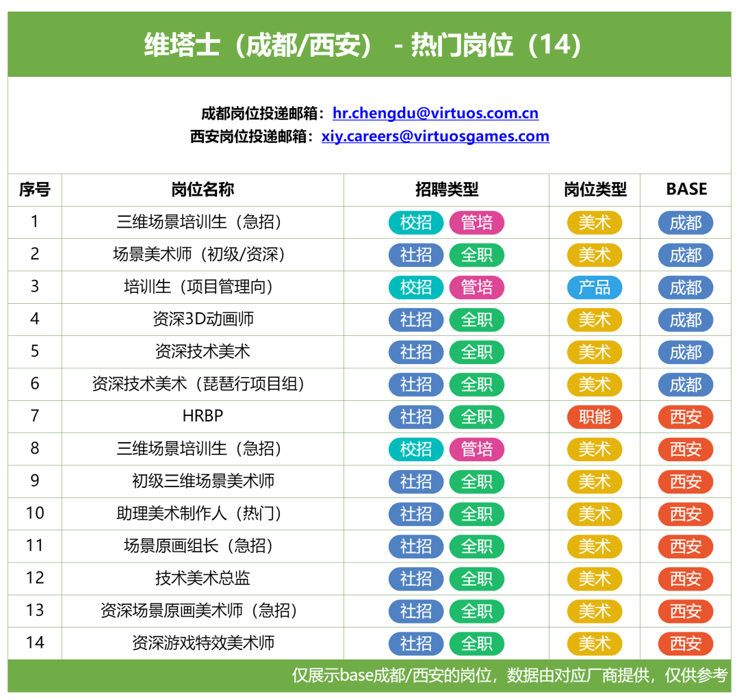Click row 8's 三维场景培训生（急招）title
739x700 pixels.
[x=203, y=449]
